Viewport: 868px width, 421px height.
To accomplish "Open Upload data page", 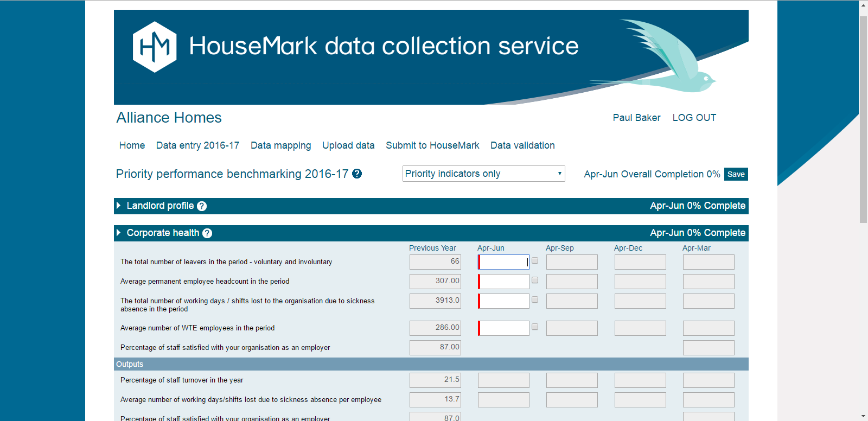I will (x=348, y=145).
